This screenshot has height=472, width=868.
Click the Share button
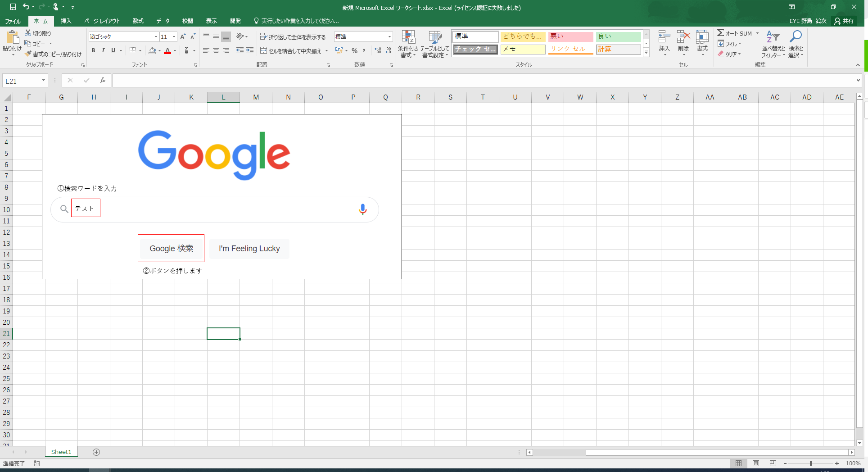point(844,21)
